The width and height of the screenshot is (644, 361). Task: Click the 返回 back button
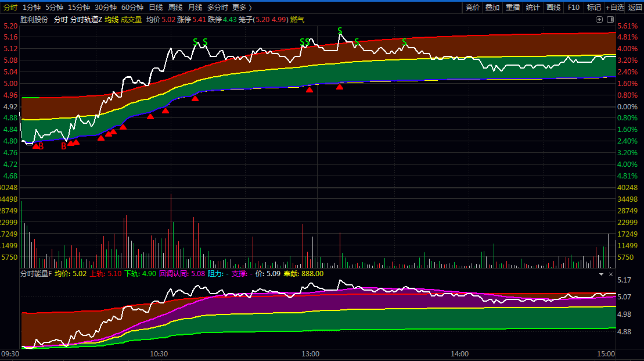tap(635, 8)
